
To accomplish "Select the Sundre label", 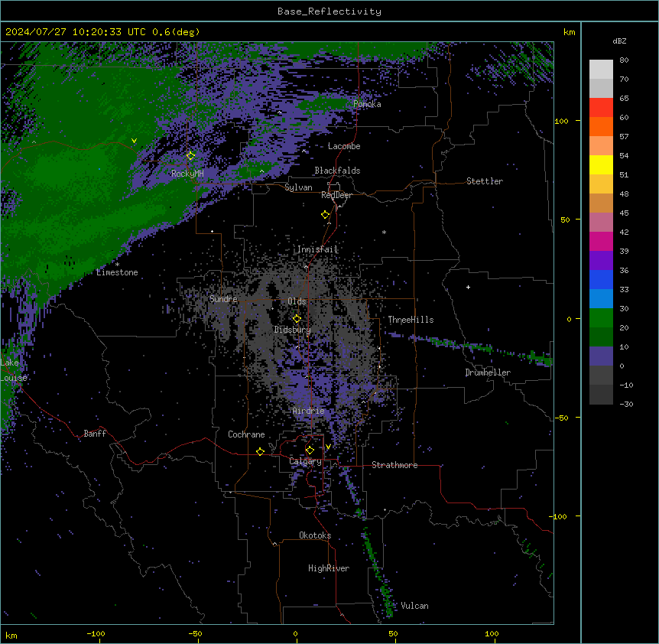I will pos(223,299).
